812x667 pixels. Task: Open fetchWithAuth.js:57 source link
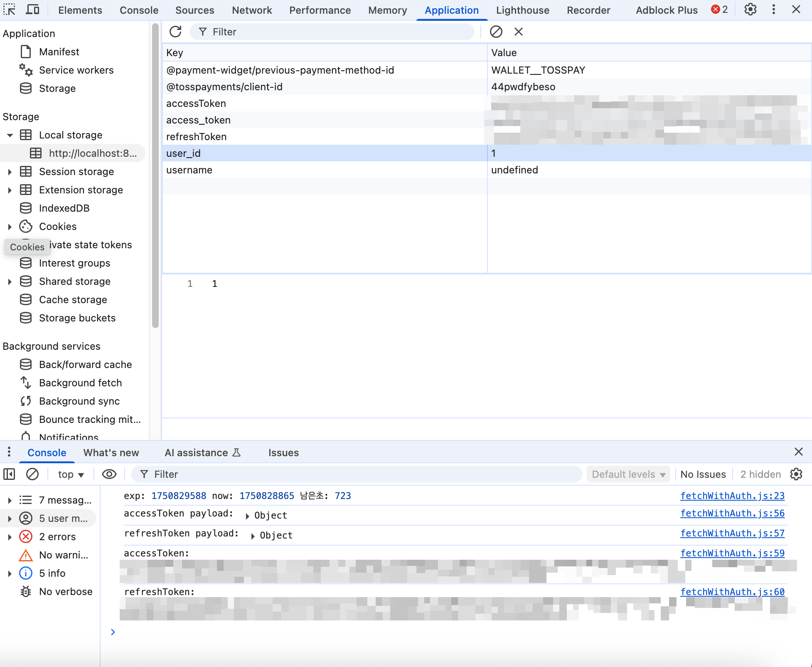pyautogui.click(x=732, y=533)
